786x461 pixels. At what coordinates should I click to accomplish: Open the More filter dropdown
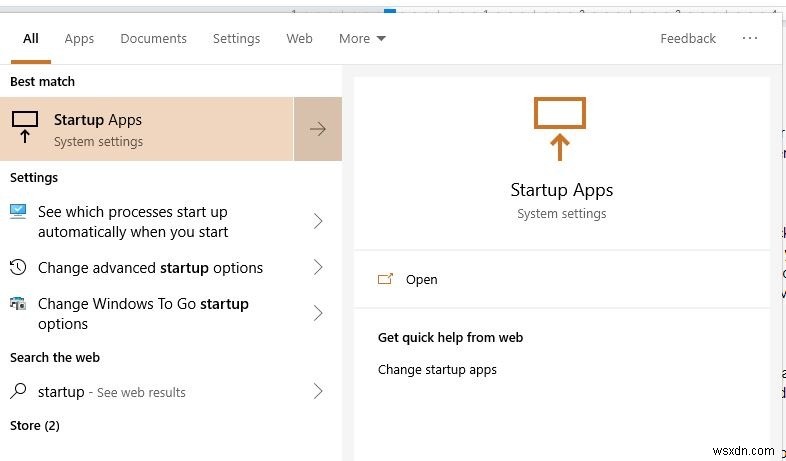point(362,39)
